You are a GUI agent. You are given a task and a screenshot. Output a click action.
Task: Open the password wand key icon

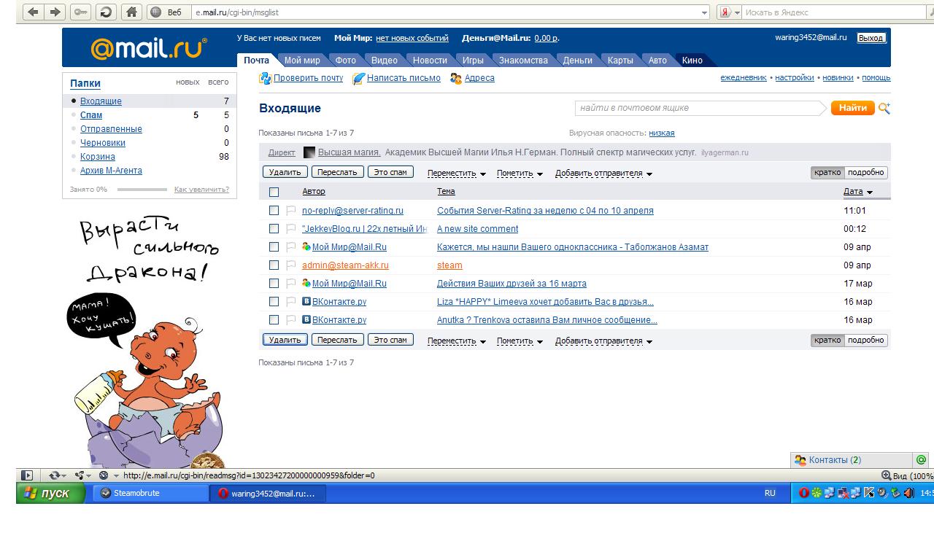(x=80, y=12)
